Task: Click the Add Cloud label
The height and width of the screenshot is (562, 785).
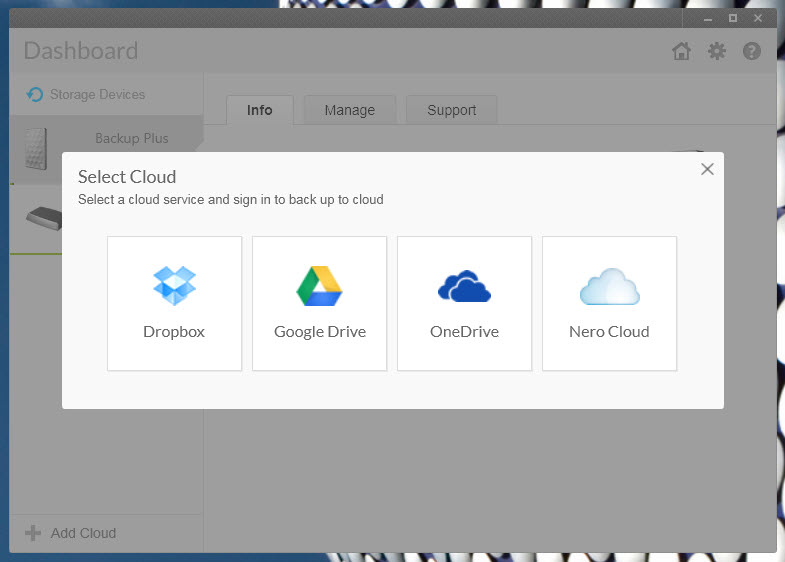Action: tap(83, 533)
